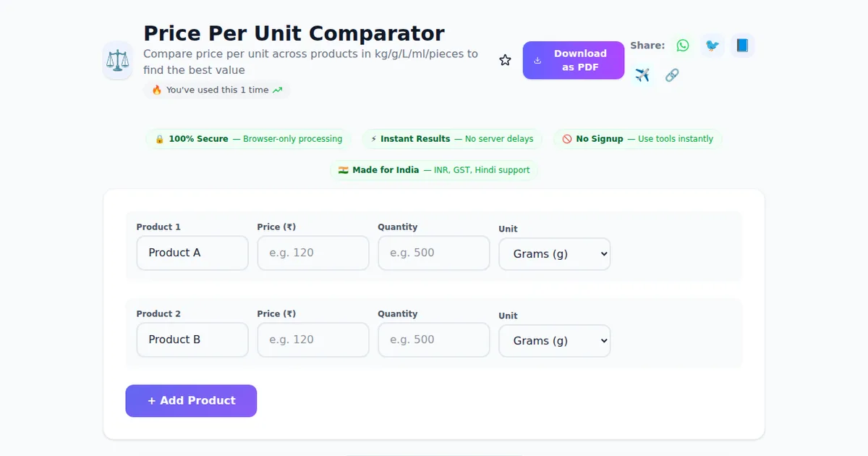868x456 pixels.
Task: Copy link using the chain icon
Action: (x=672, y=75)
